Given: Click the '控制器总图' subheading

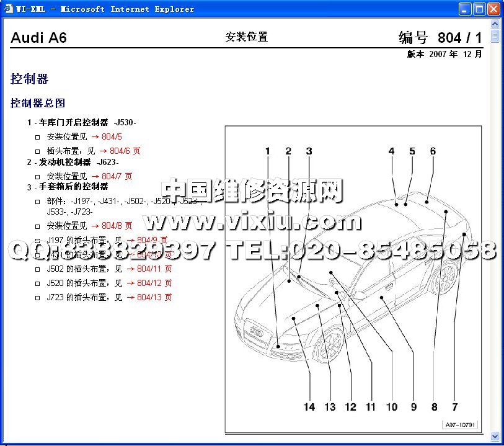Looking at the screenshot, I should click(38, 103).
